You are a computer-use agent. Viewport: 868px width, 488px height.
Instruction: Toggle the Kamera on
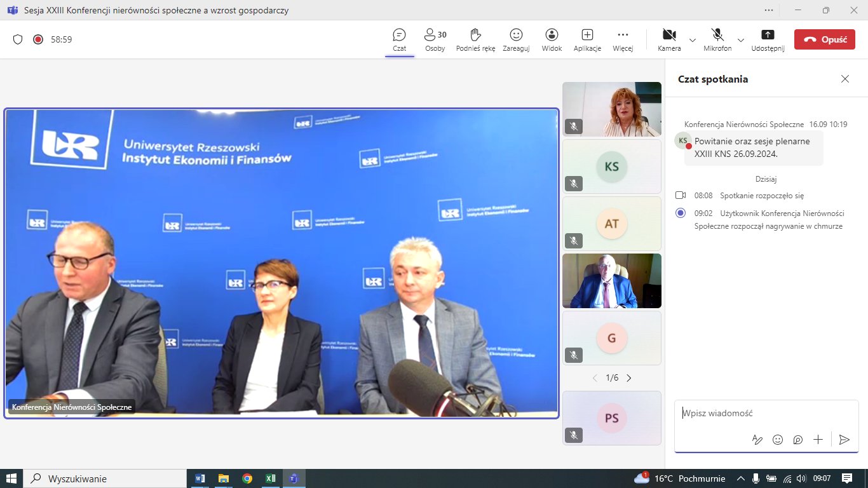click(669, 39)
